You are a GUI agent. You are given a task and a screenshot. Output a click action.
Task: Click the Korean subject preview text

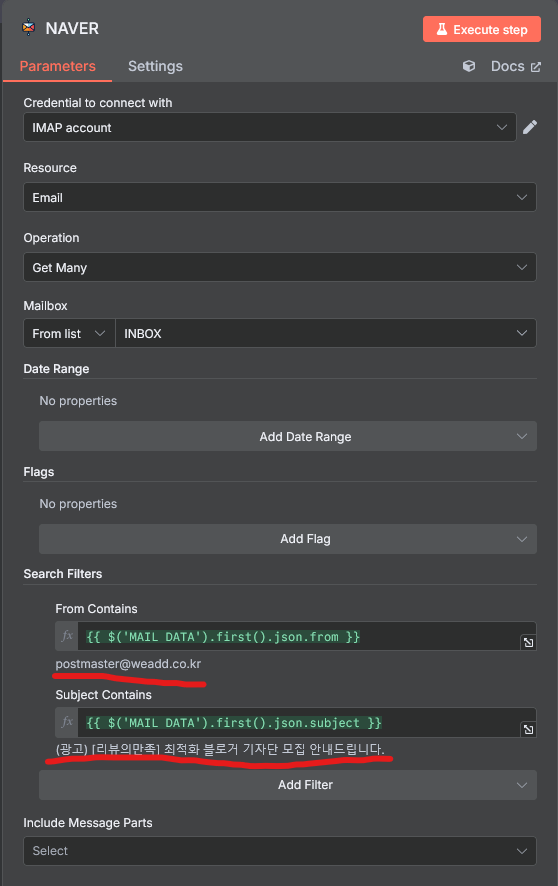(x=220, y=750)
